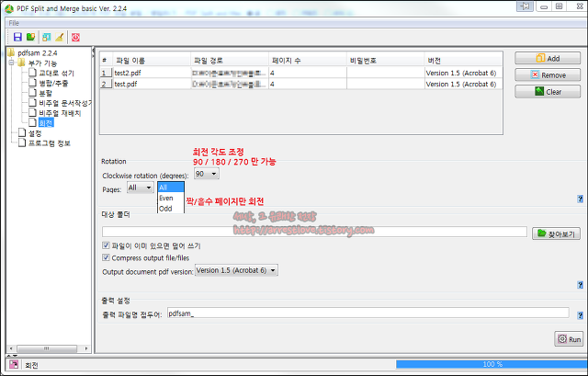Select 분할 in the tree
Screen dimensions: 588x376
coord(45,93)
